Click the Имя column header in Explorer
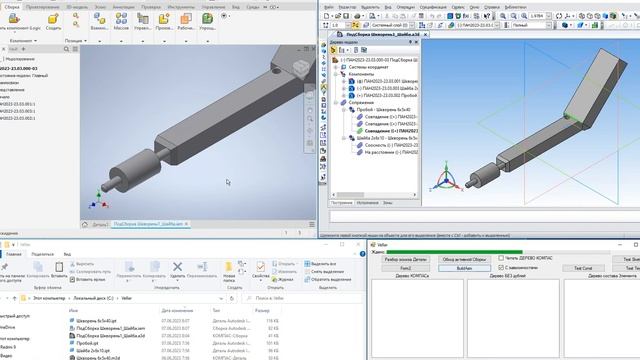This screenshot has width=640, height=360. click(73, 311)
